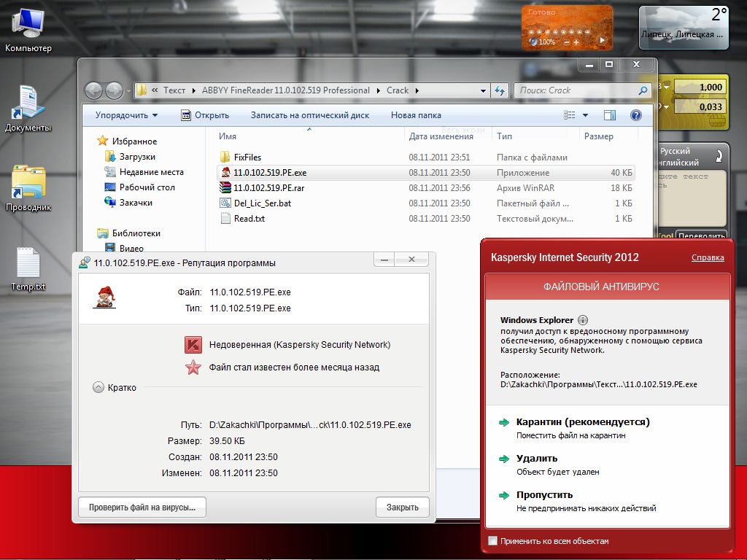Open the hidden path chevron in address bar

[155, 90]
